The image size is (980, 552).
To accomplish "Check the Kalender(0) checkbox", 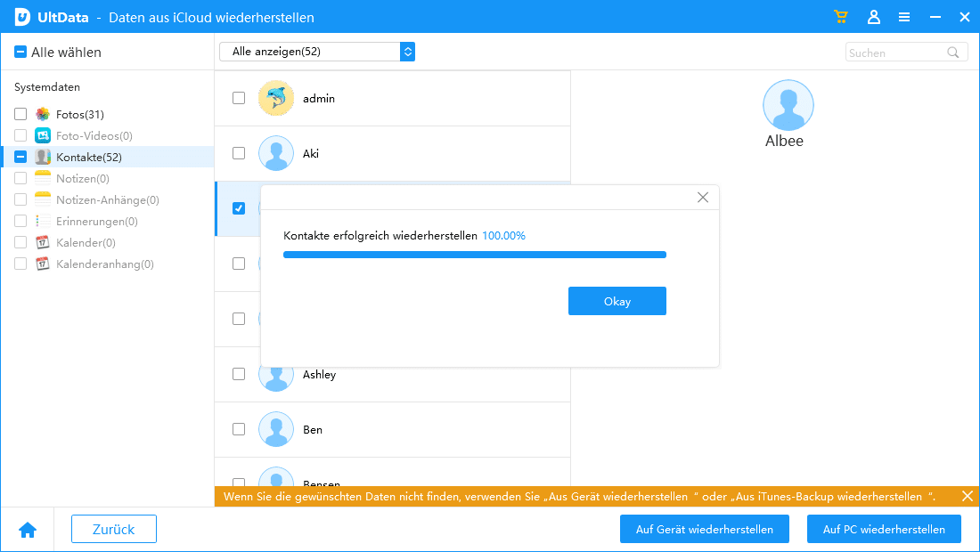I will point(20,242).
